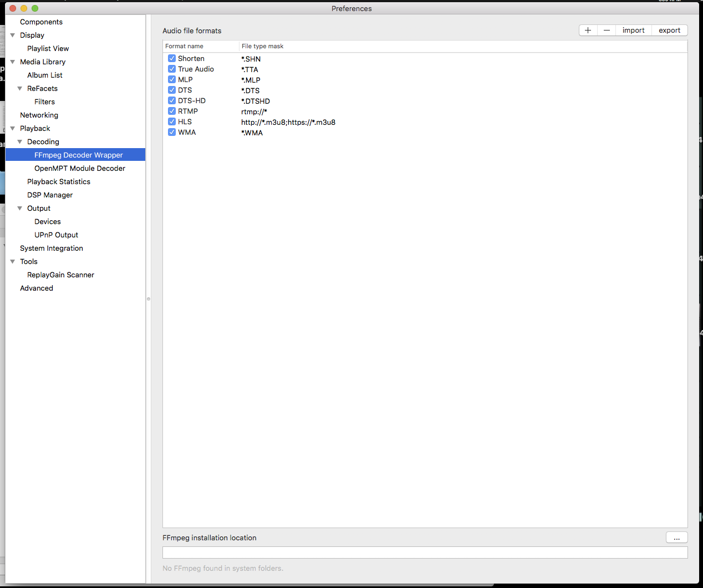Open the DSP Manager page

(x=50, y=195)
